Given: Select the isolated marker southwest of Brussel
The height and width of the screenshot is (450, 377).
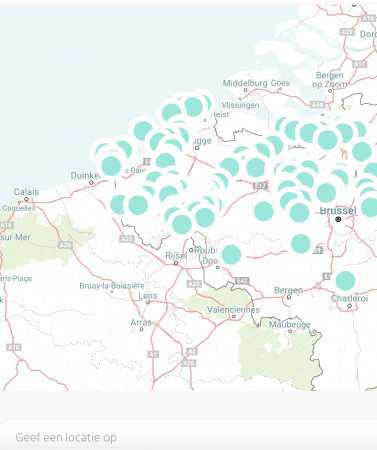Looking at the screenshot, I should (x=301, y=243).
